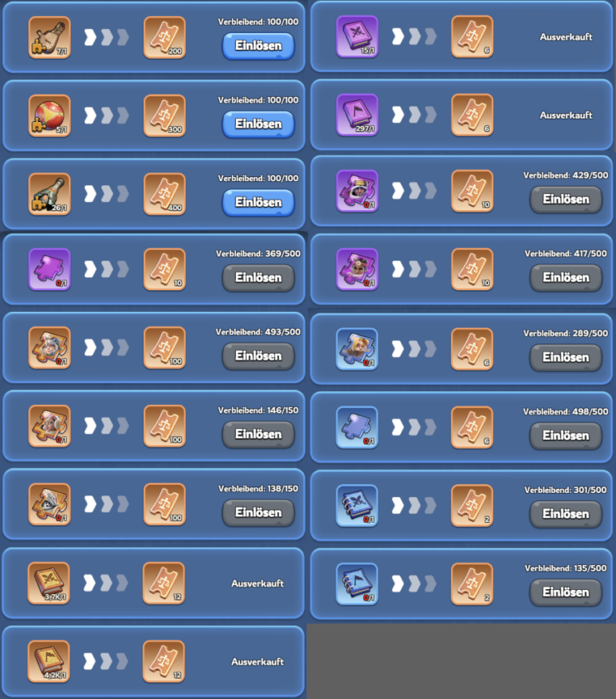This screenshot has height=699, width=616.
Task: Click the orange book icon showing 3,7K/1
Action: click(x=49, y=583)
